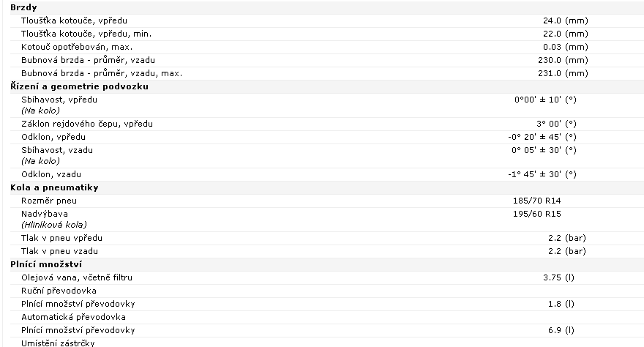Select the Kotouč opotřebován, max. row

coord(327,47)
